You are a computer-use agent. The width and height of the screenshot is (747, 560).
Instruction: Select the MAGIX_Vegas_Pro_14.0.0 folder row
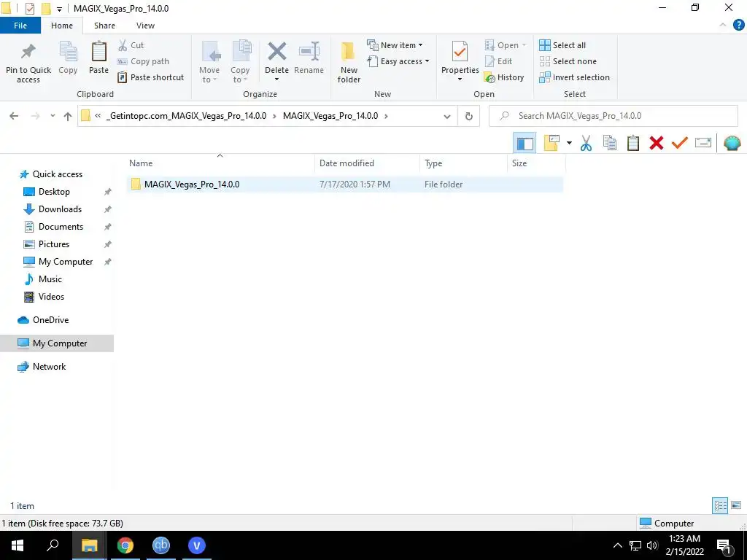tap(345, 184)
